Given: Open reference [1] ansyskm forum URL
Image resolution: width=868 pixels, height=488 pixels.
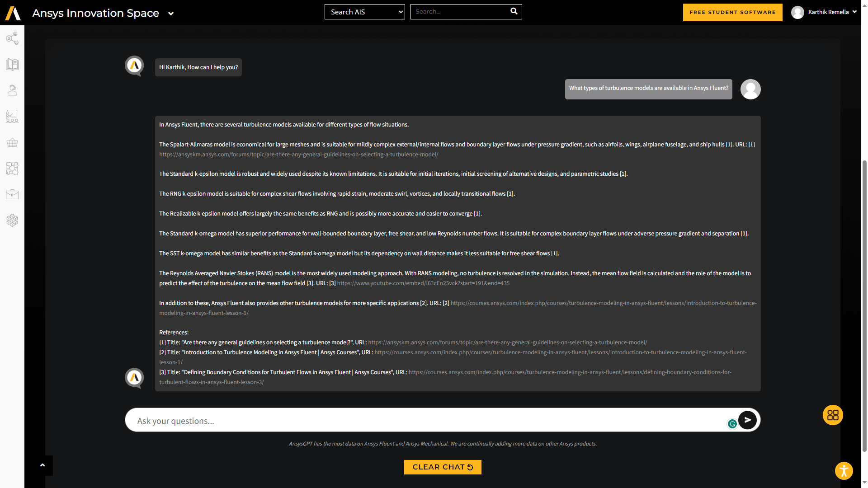Looking at the screenshot, I should [508, 343].
